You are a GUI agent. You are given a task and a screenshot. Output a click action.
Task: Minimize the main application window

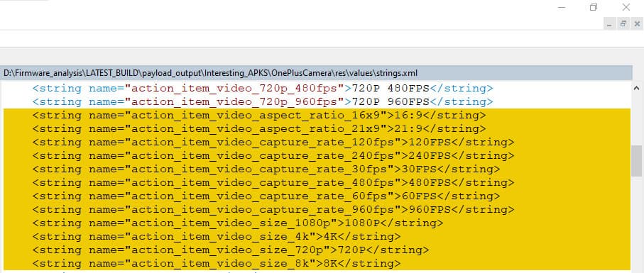pyautogui.click(x=562, y=7)
